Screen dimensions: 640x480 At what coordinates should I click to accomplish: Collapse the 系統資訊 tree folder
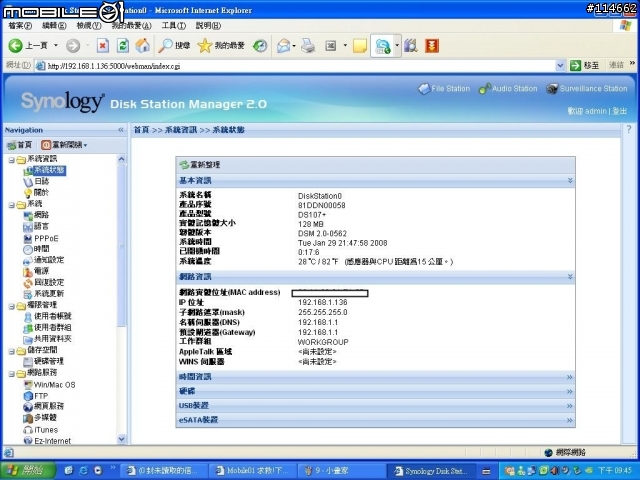(11, 160)
